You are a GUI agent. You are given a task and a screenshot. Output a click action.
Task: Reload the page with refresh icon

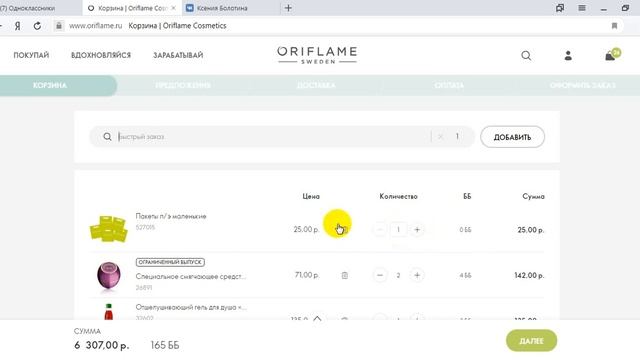click(37, 26)
